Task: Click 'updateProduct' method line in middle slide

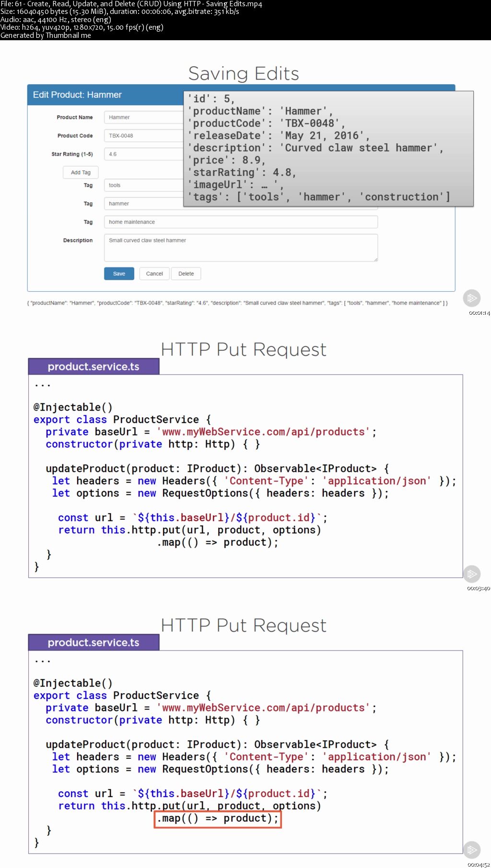Action: 217,468
